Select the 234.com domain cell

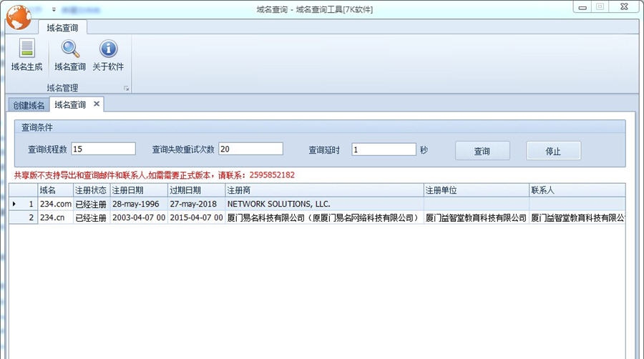point(55,204)
